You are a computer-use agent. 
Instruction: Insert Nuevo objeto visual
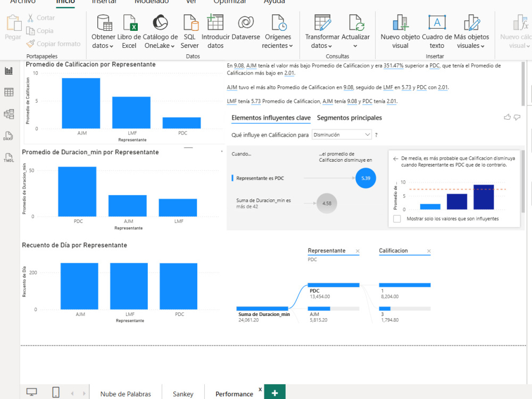(x=401, y=31)
